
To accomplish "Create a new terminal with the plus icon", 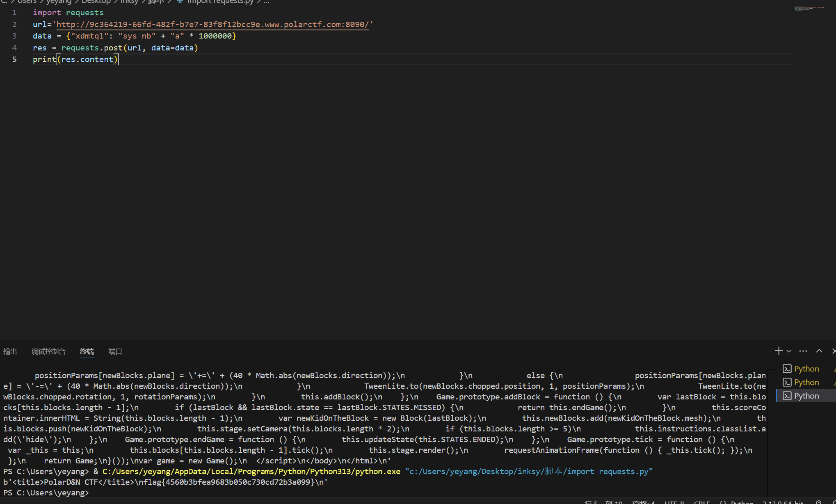I will click(778, 351).
